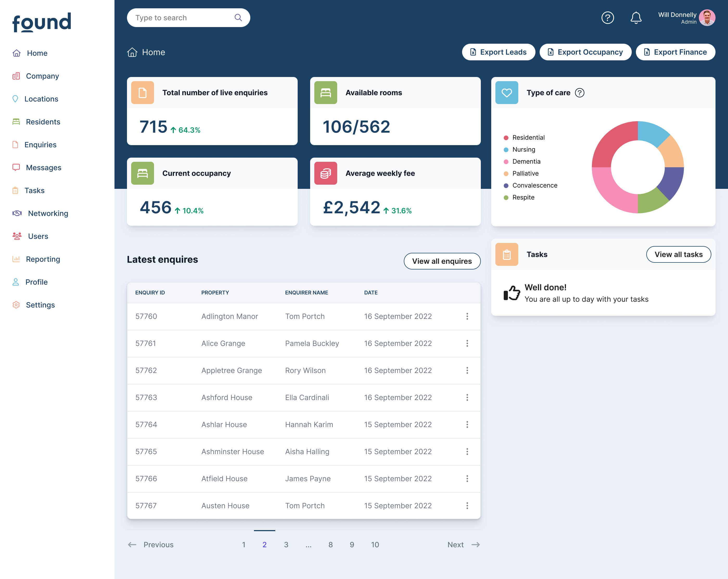Open Messages in the sidebar
This screenshot has height=579, width=728.
click(x=37, y=168)
